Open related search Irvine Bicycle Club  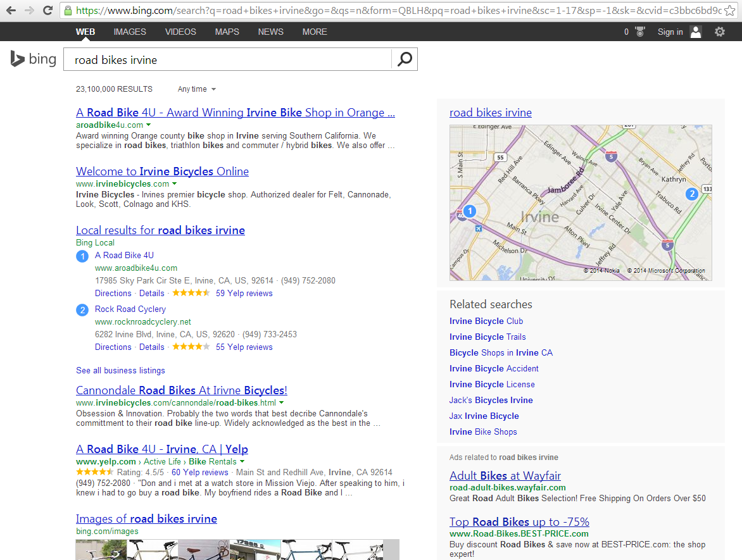pyautogui.click(x=486, y=321)
